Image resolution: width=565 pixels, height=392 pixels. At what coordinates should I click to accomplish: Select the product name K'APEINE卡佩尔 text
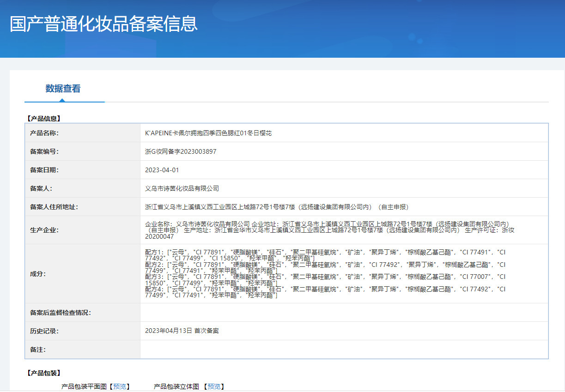(208, 133)
